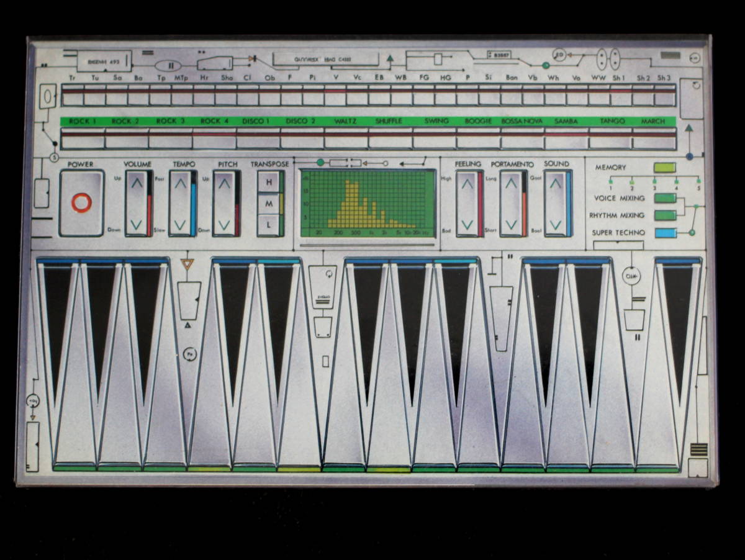Image resolution: width=745 pixels, height=560 pixels.
Task: Select the M transpose setting
Action: (269, 203)
